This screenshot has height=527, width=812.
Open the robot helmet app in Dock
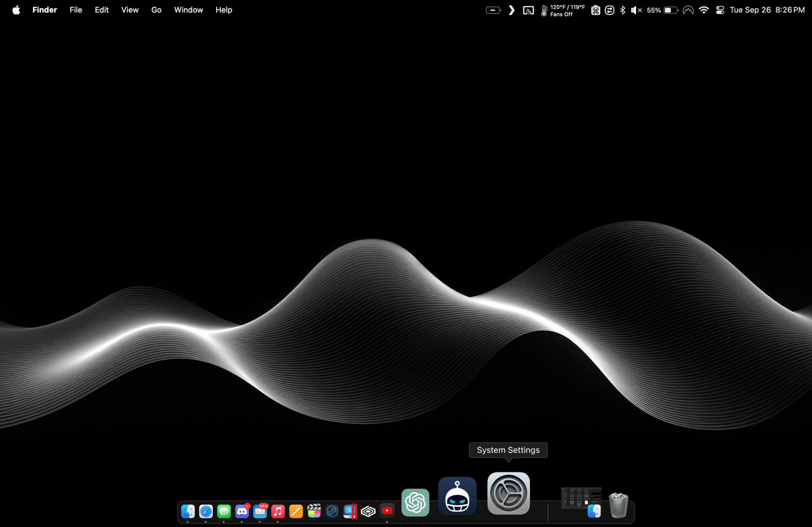coord(457,496)
